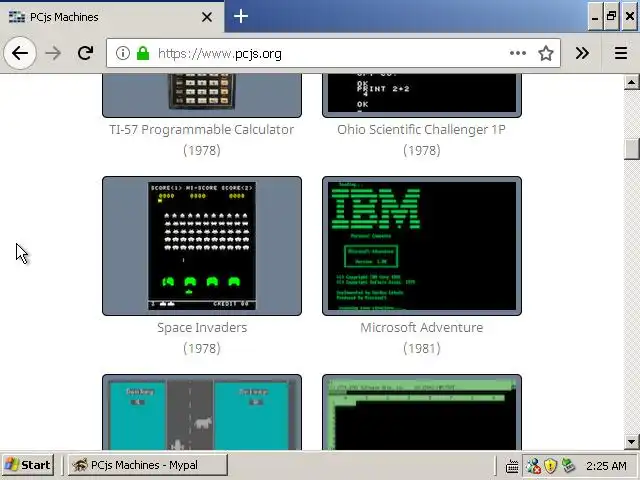This screenshot has width=640, height=480.
Task: Open a new tab with the plus button
Action: [x=241, y=16]
